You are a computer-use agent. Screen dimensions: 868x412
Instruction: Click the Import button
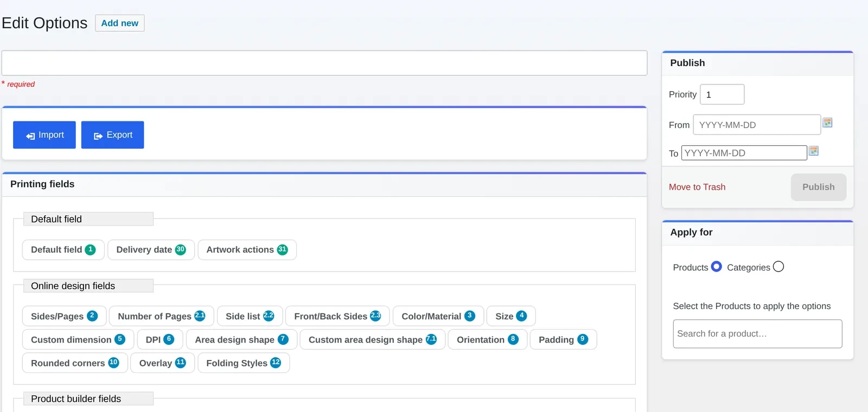(44, 135)
